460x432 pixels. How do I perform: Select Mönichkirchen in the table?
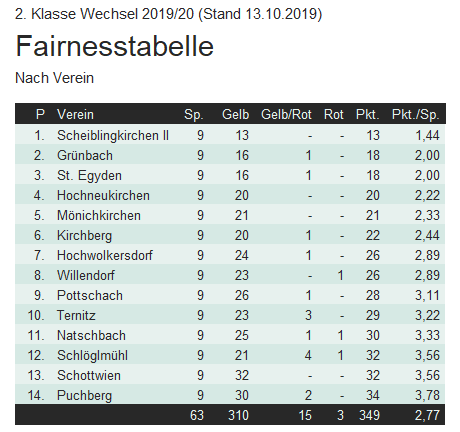pos(99,215)
